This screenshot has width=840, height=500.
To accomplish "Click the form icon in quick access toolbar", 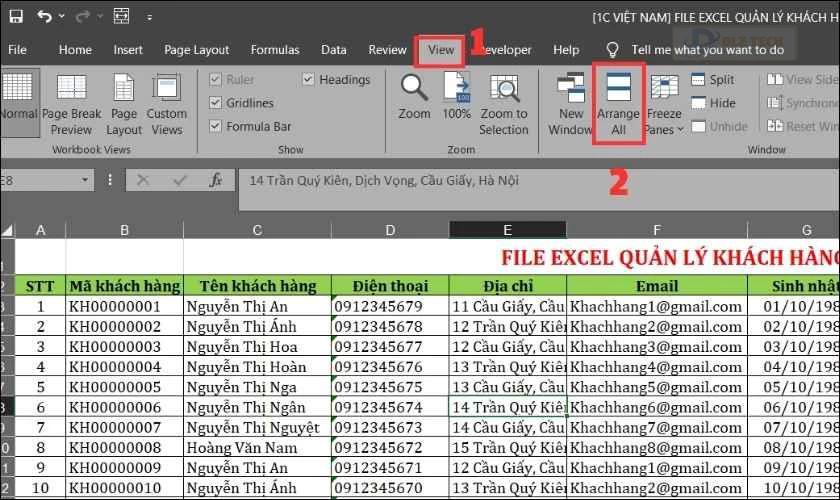I will pos(121,17).
